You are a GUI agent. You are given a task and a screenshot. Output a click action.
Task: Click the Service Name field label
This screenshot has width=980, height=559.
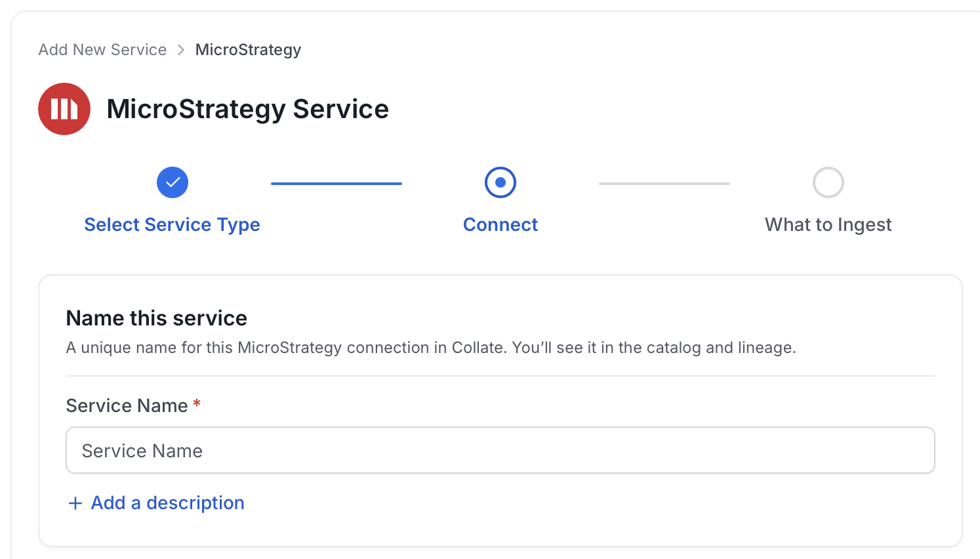(127, 405)
